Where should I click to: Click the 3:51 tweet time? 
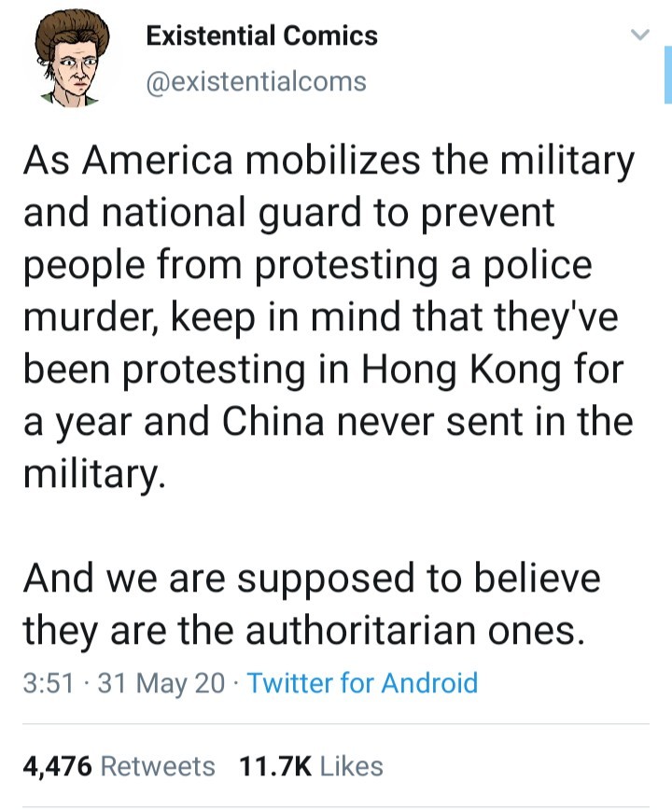(x=49, y=683)
